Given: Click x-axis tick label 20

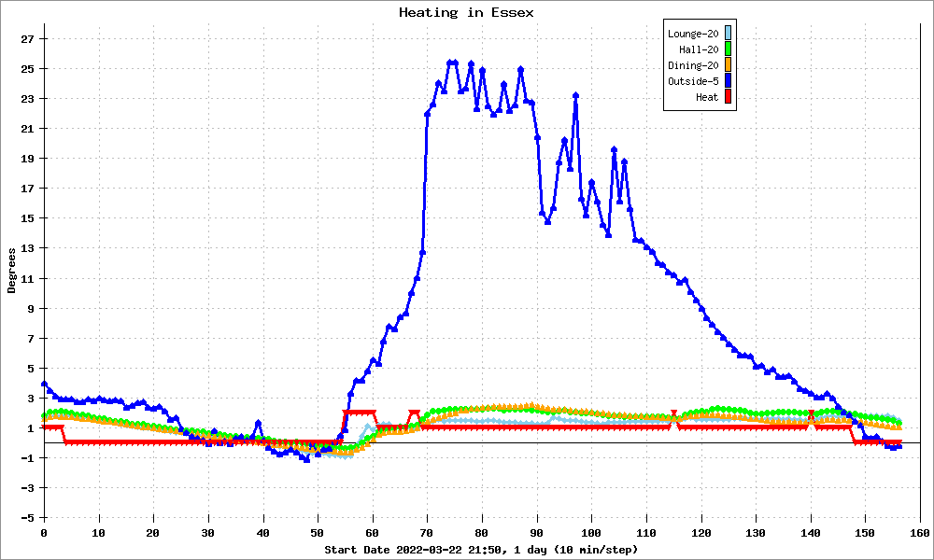Looking at the screenshot, I should click(153, 533).
